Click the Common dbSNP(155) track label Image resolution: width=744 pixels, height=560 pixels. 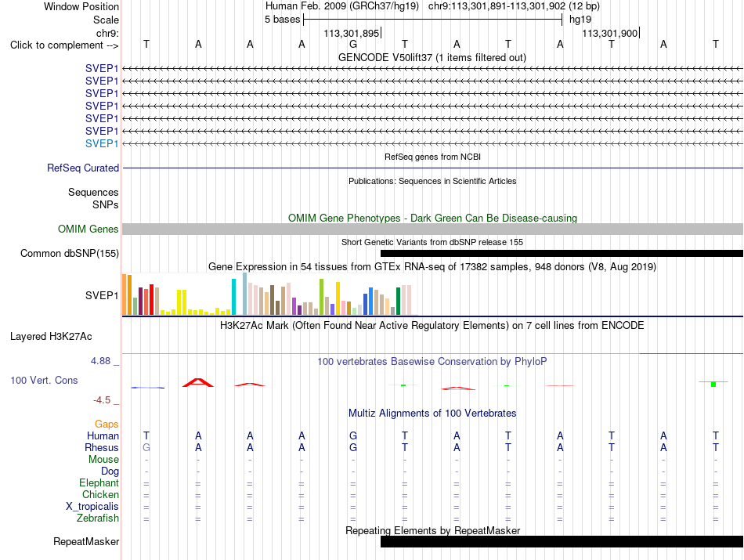coord(69,254)
